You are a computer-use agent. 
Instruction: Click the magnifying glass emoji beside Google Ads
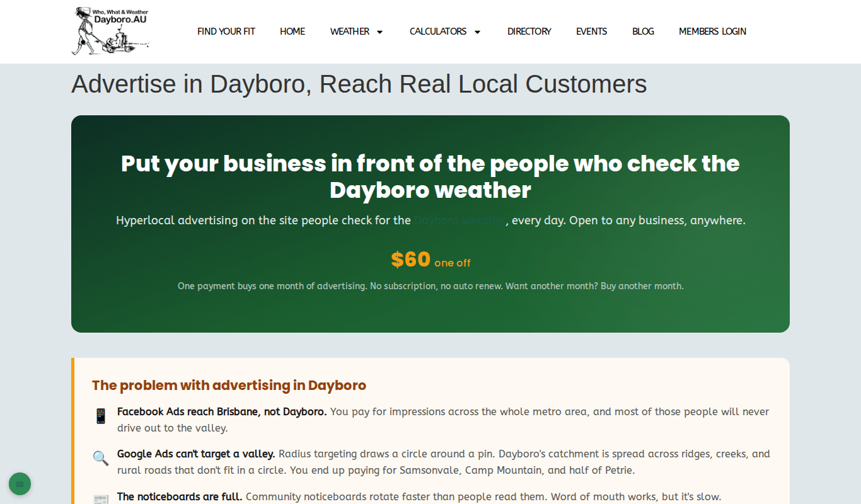pyautogui.click(x=101, y=458)
